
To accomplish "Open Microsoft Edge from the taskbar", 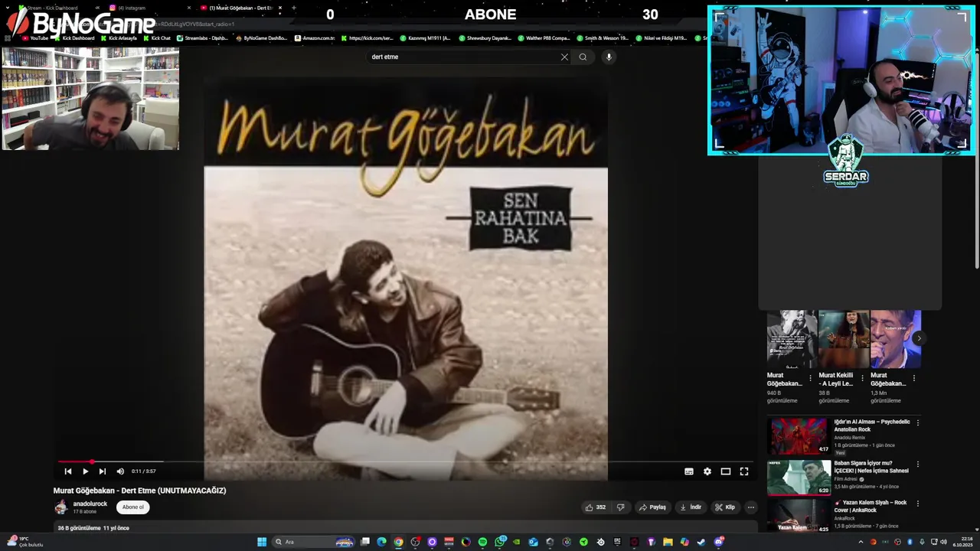I will click(381, 542).
